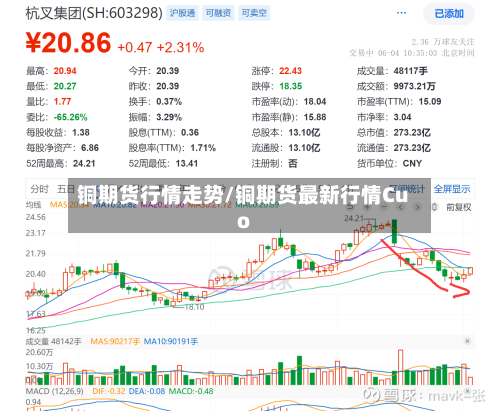The image size is (500, 411).
Task: Click the 最高 value 20.94
Action: pos(65,71)
